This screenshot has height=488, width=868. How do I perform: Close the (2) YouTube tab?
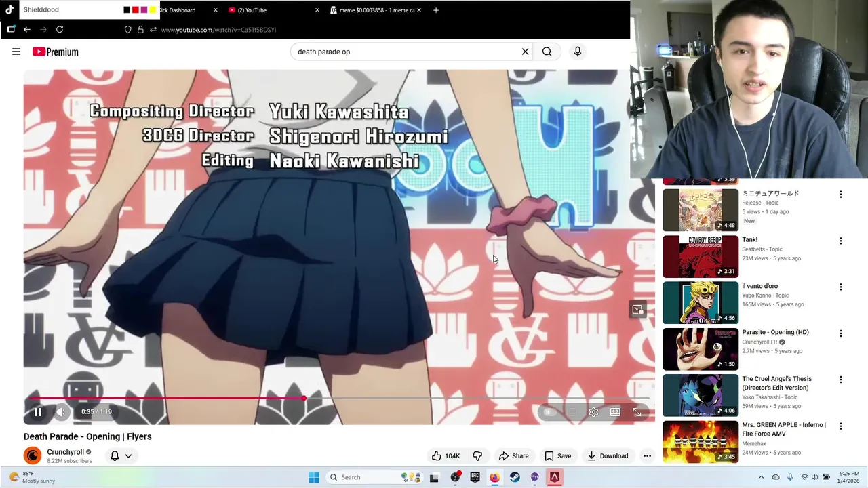[x=317, y=10]
